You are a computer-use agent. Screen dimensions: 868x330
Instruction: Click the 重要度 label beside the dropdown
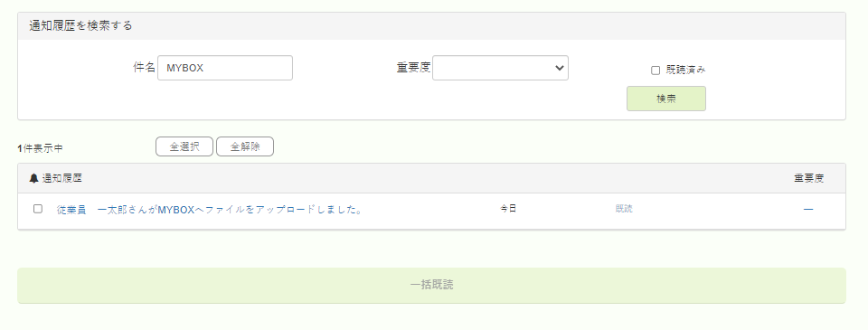[413, 68]
